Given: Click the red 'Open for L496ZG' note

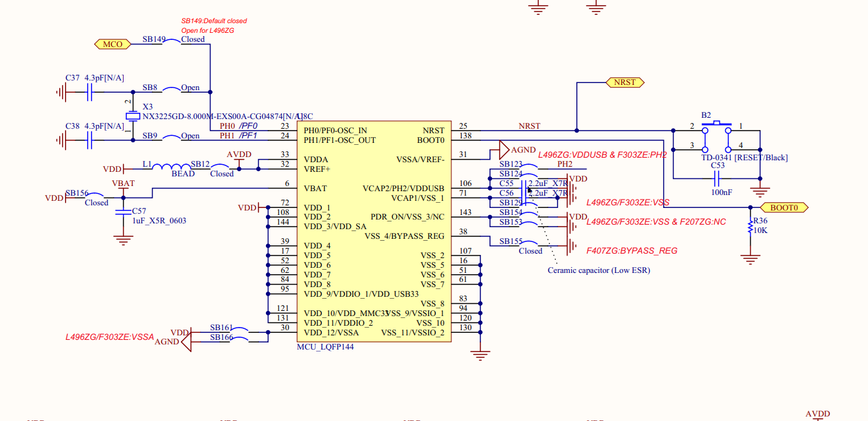Looking at the screenshot, I should 207,30.
